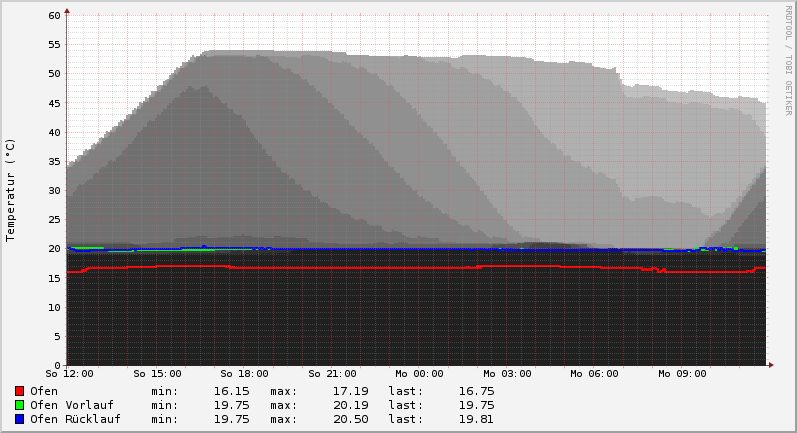Click the 60 tick on the temperature axis

coord(54,16)
